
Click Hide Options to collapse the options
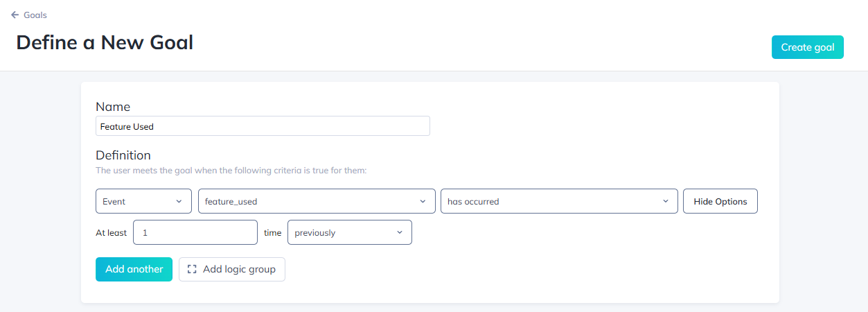(720, 201)
